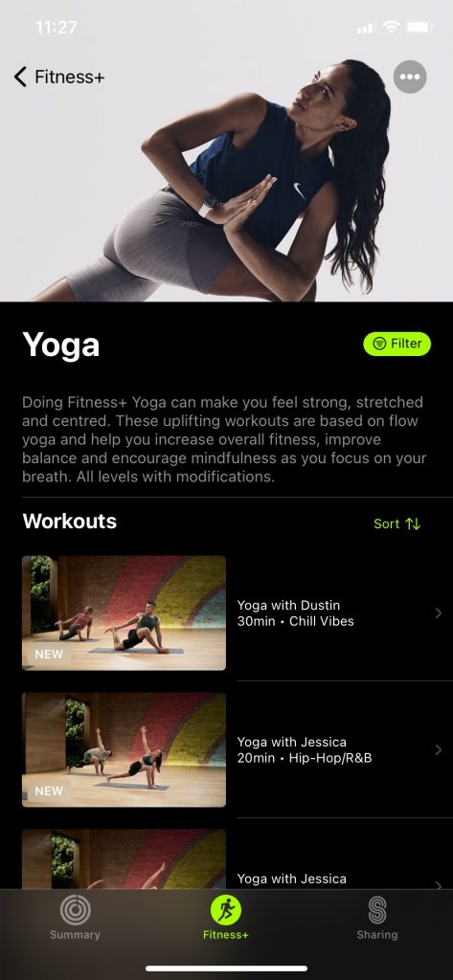Screen dimensions: 453x980
Task: Open the Yoga with Dustin thumbnail
Action: pyautogui.click(x=124, y=613)
